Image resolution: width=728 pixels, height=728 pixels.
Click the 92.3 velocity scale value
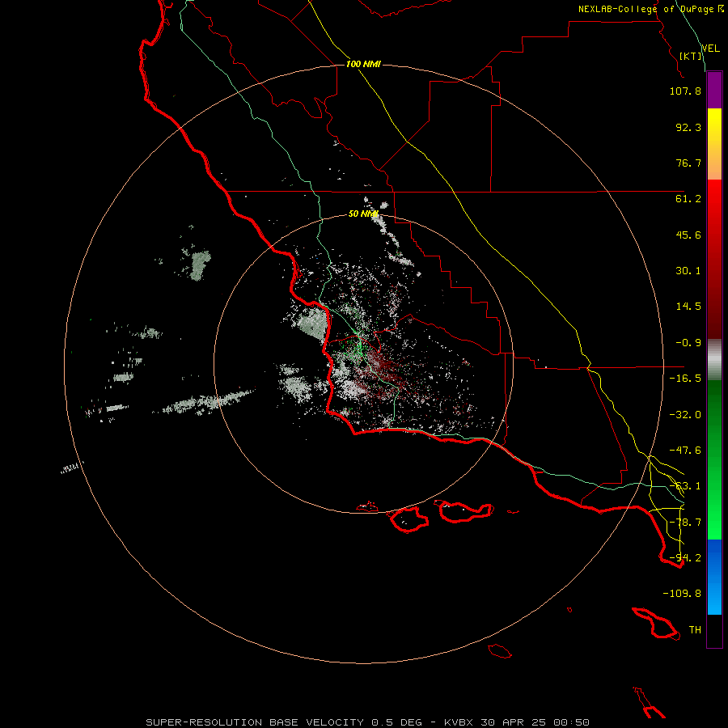click(x=688, y=127)
